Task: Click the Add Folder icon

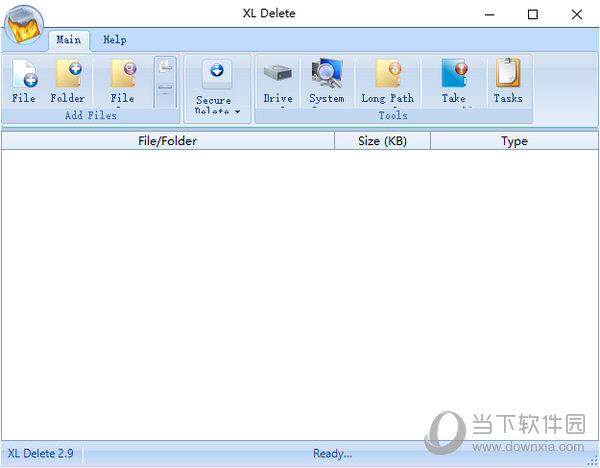Action: [68, 73]
